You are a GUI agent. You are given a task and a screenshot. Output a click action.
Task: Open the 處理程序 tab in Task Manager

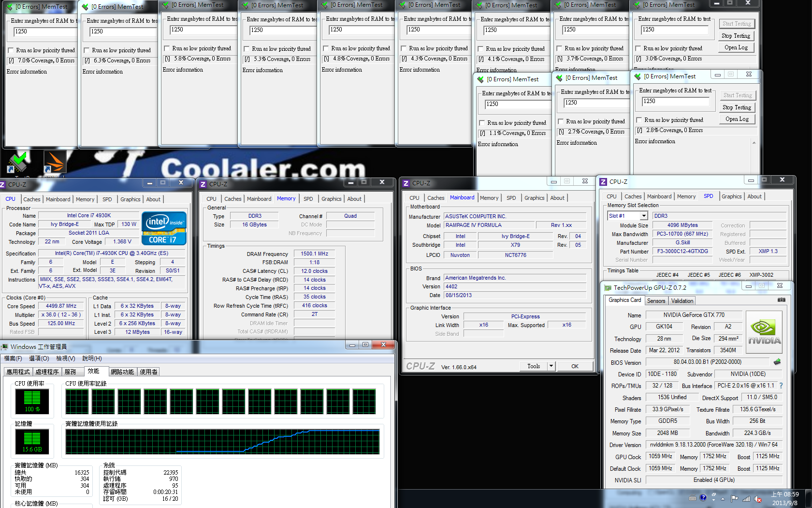coord(47,372)
